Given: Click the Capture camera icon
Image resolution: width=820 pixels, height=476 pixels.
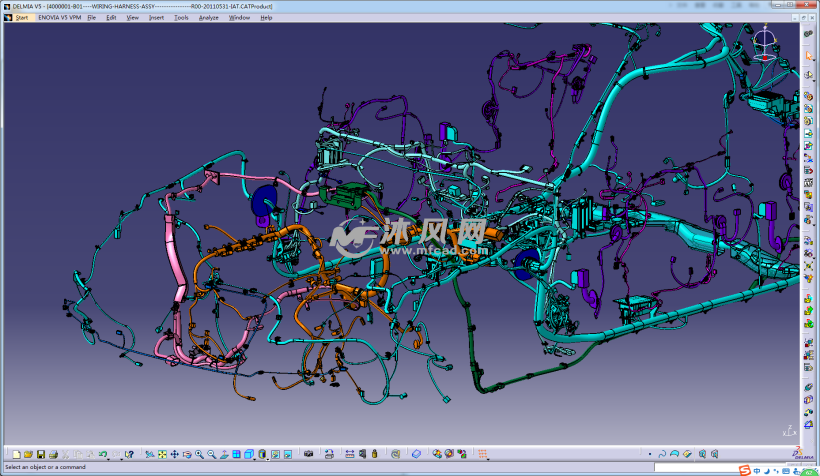Looking at the screenshot, I should pos(308,455).
